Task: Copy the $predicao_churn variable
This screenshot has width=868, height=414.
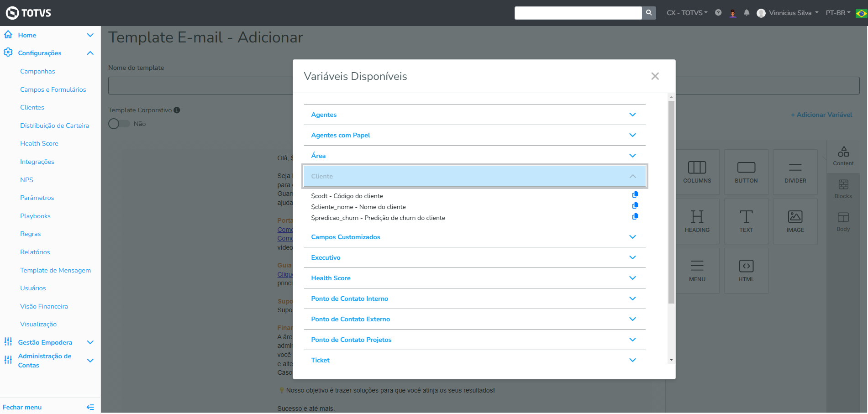Action: [635, 217]
